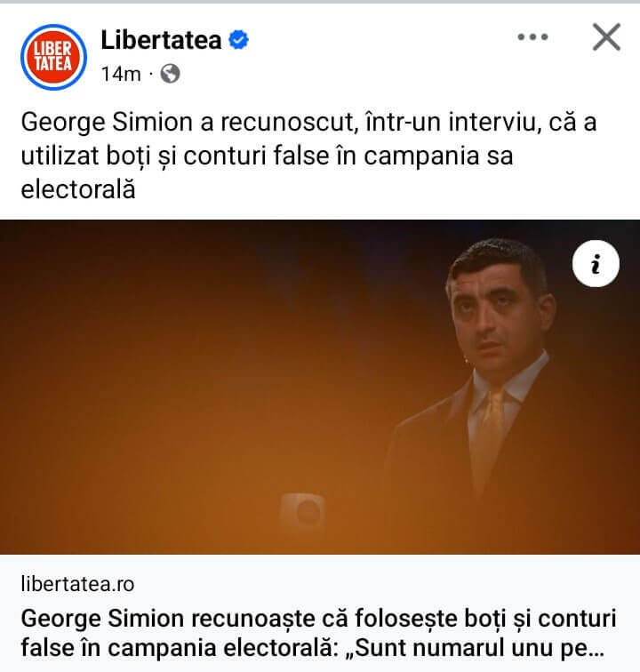Open the article preview photo

[320, 387]
